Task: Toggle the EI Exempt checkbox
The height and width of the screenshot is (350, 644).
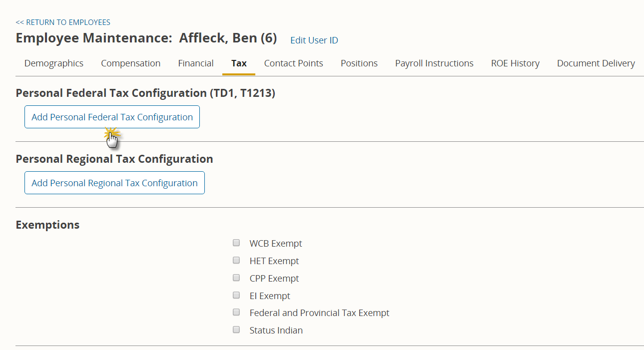Action: pyautogui.click(x=236, y=295)
